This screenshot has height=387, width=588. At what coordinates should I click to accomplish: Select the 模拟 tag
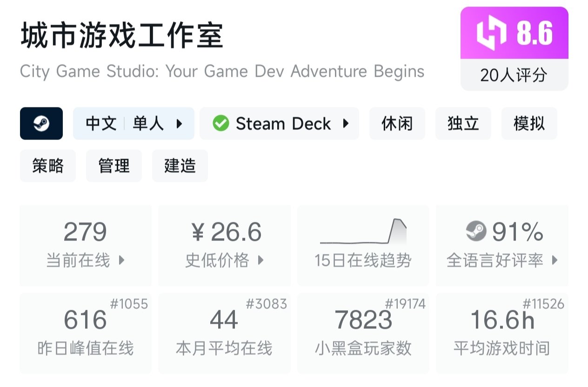point(529,124)
